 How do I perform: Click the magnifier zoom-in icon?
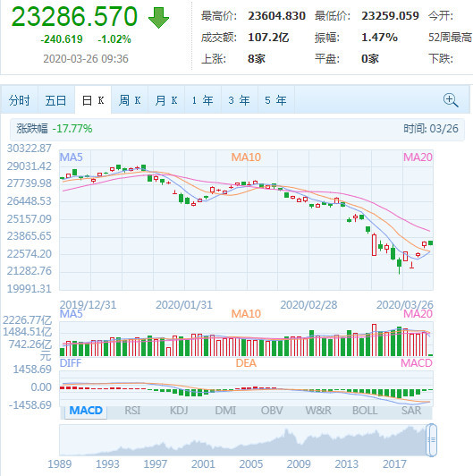(x=451, y=100)
